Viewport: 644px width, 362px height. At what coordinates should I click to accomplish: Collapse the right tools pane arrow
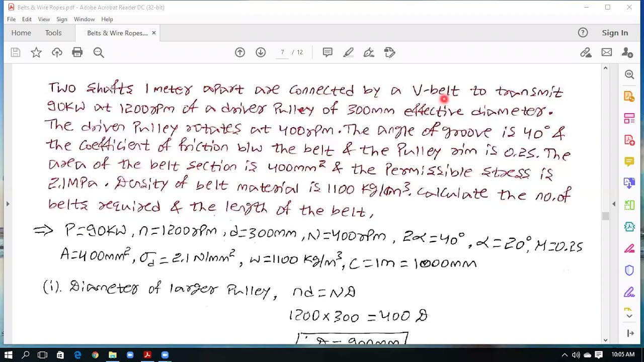629,333
